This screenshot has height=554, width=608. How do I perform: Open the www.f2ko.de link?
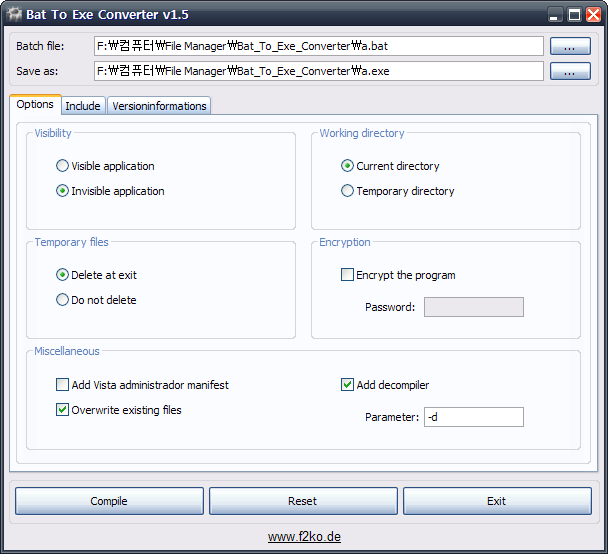click(304, 537)
